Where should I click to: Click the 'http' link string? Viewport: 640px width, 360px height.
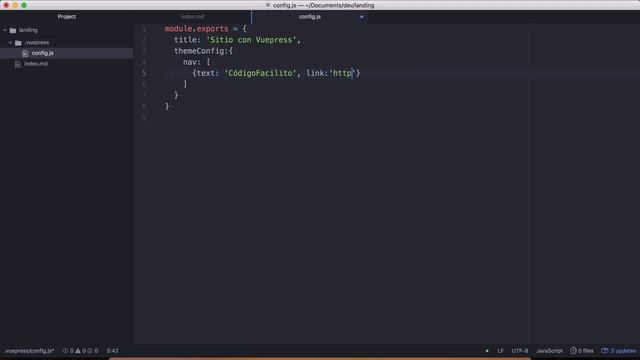pos(342,73)
